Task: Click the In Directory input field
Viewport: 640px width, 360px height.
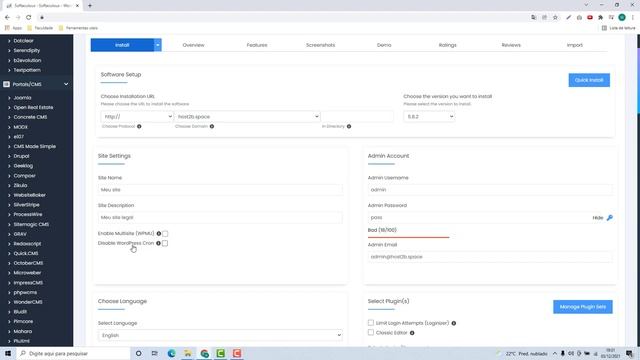Action: click(357, 117)
